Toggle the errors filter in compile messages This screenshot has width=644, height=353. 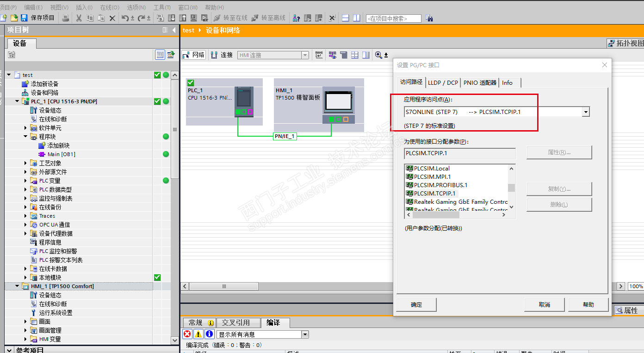[187, 334]
